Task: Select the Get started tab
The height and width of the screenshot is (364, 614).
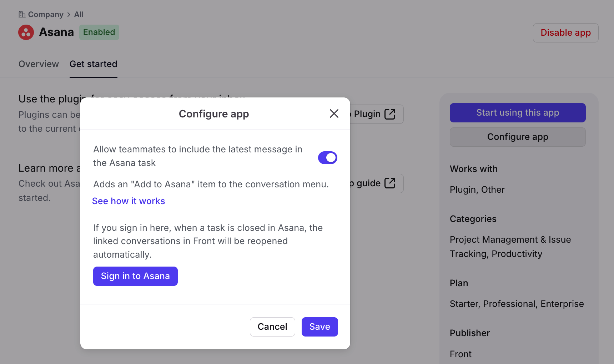Action: click(x=93, y=64)
